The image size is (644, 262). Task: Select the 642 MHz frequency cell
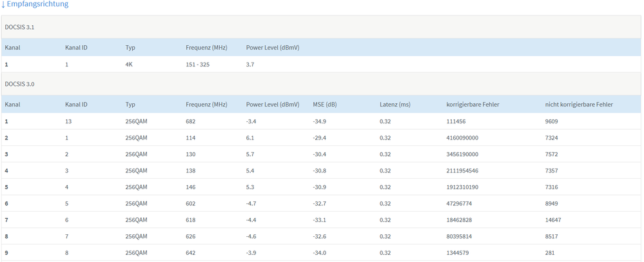click(x=191, y=253)
